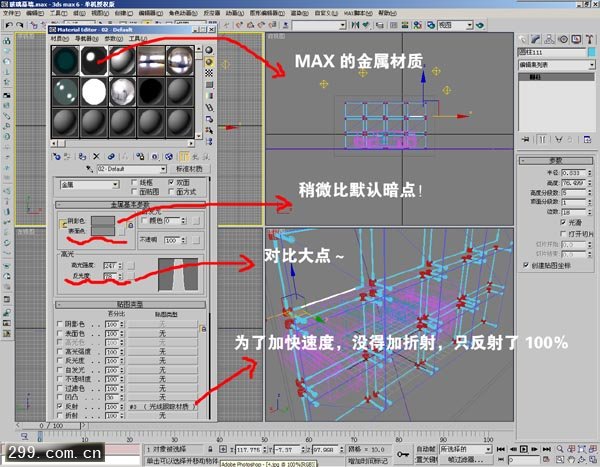This screenshot has width=600, height=467.
Task: Pick material from object eyedropper icon
Action: coord(90,169)
